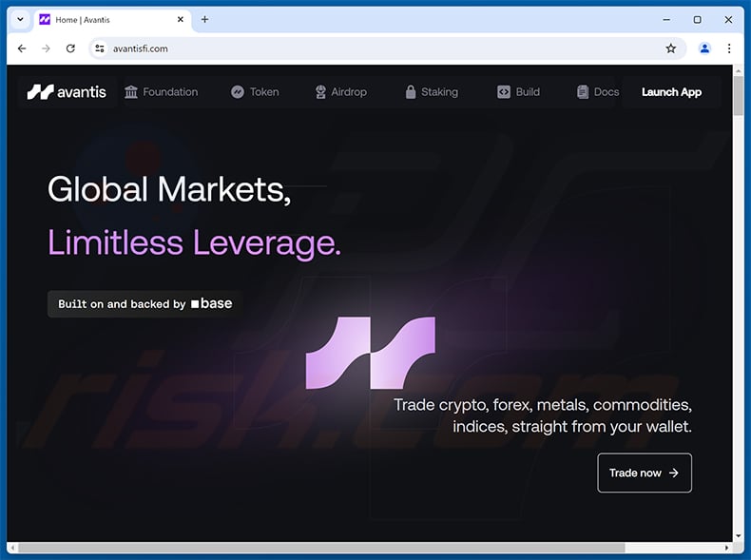The width and height of the screenshot is (751, 560).
Task: Click Built on and backed by base badge
Action: 144,303
